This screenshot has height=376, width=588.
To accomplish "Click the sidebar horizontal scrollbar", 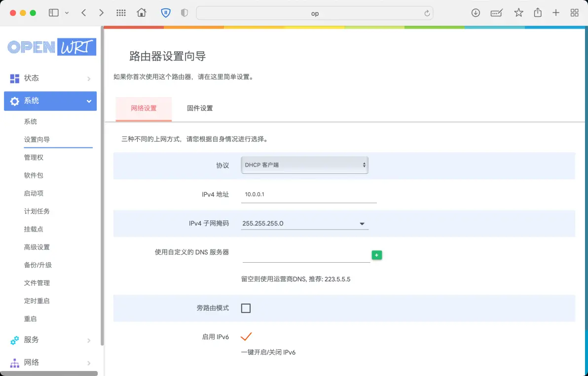I will pyautogui.click(x=49, y=374).
